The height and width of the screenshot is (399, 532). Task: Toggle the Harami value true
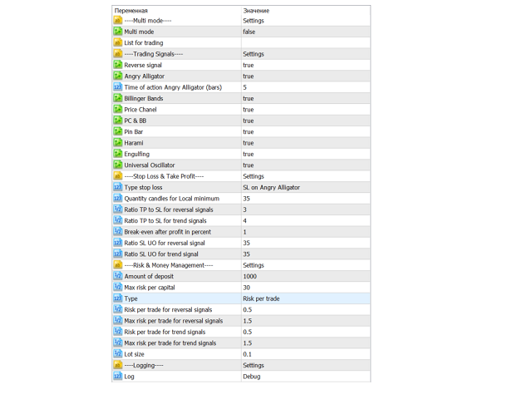(x=249, y=143)
